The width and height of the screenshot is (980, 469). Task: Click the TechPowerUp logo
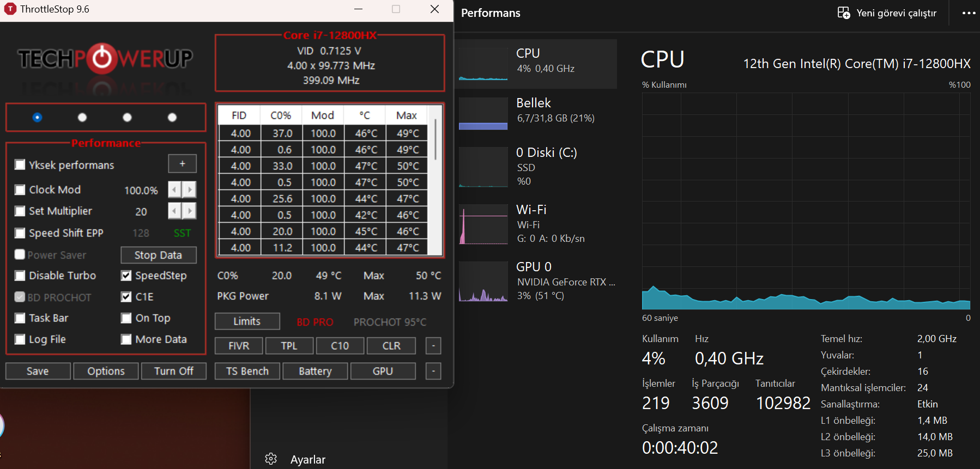pos(105,58)
